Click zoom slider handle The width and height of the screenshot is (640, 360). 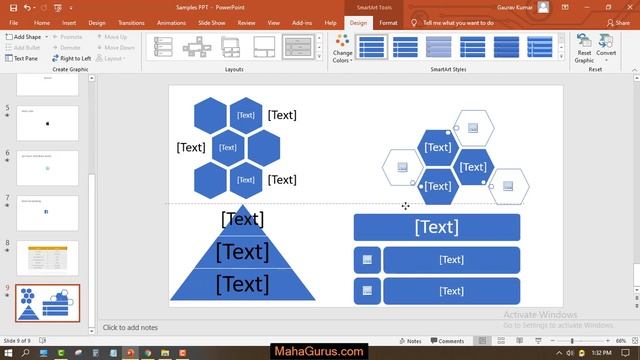(572, 341)
